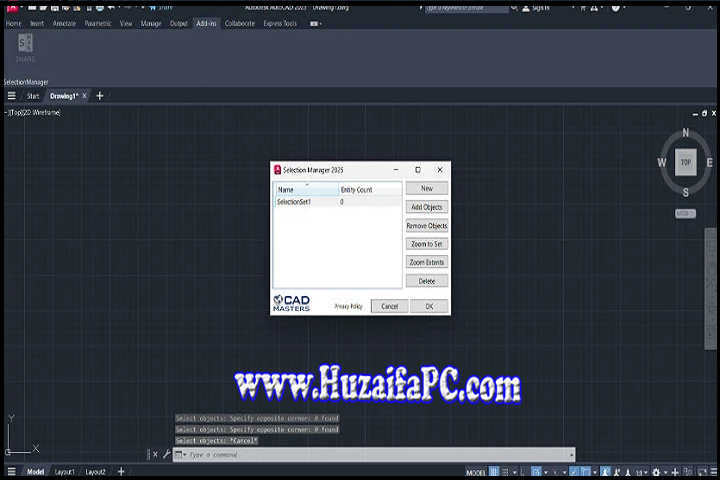Image resolution: width=720 pixels, height=480 pixels.
Task: Open Privacy Policy link in Selection Manager
Action: pyautogui.click(x=349, y=306)
